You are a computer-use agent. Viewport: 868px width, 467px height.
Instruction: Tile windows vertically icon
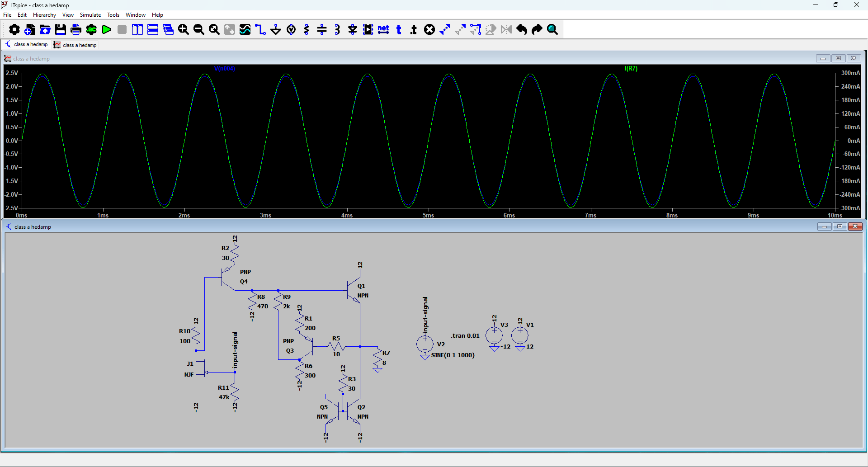pyautogui.click(x=137, y=30)
